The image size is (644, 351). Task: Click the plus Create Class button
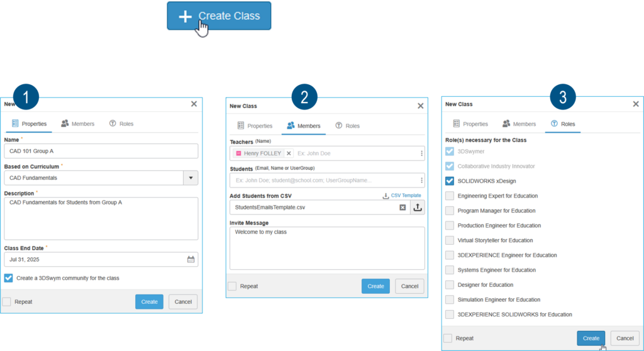(x=219, y=16)
